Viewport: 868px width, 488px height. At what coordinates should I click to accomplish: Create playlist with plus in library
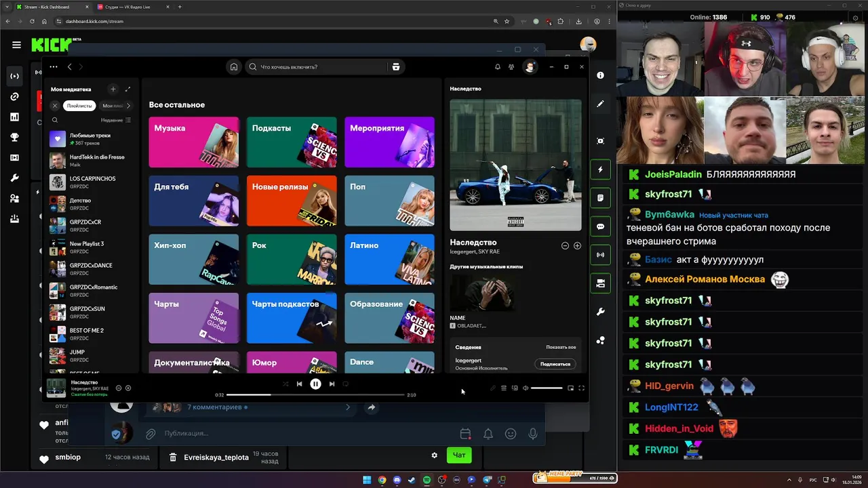(113, 89)
